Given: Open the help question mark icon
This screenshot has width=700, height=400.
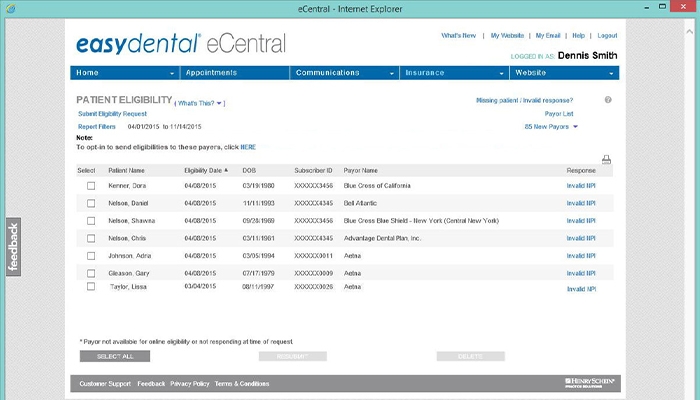Looking at the screenshot, I should pos(608,100).
